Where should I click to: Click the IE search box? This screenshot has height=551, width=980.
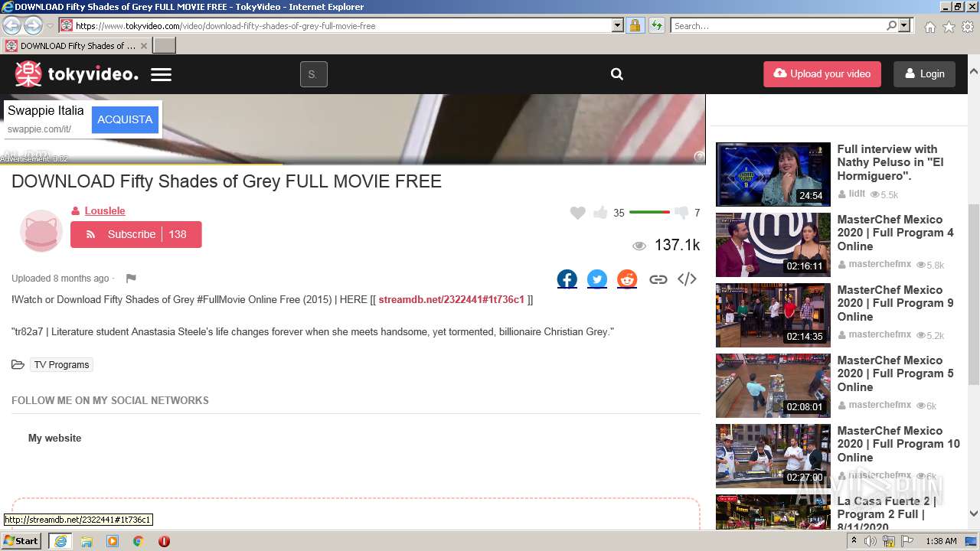(779, 25)
